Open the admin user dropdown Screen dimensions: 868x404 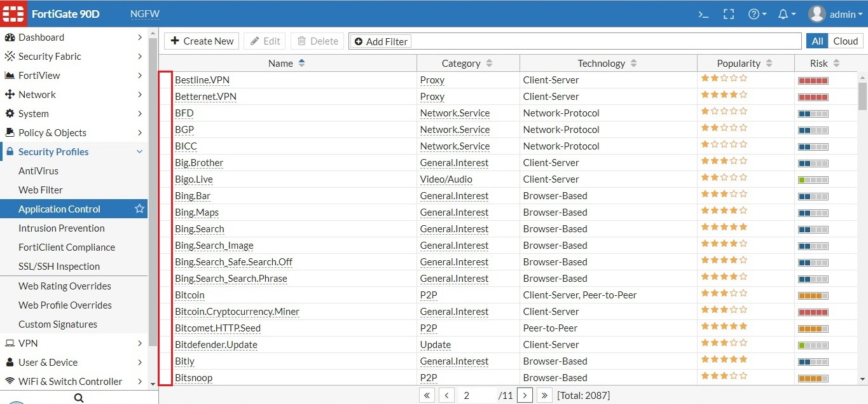point(836,14)
